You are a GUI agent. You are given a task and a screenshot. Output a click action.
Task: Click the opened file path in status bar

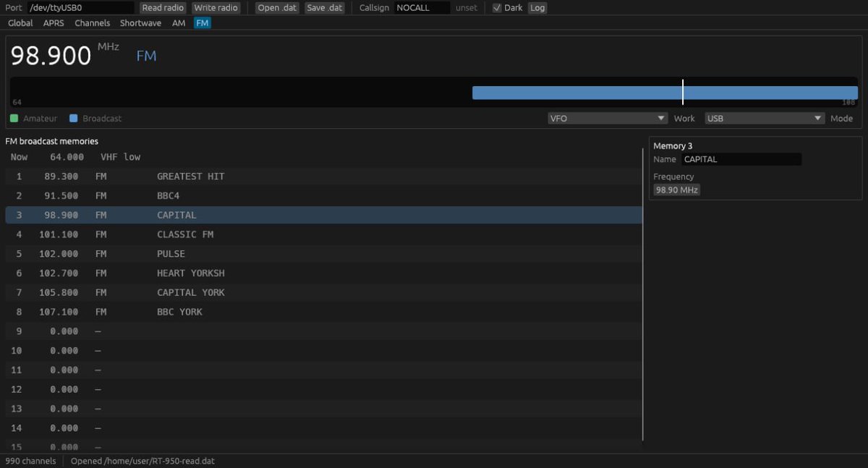pyautogui.click(x=142, y=461)
